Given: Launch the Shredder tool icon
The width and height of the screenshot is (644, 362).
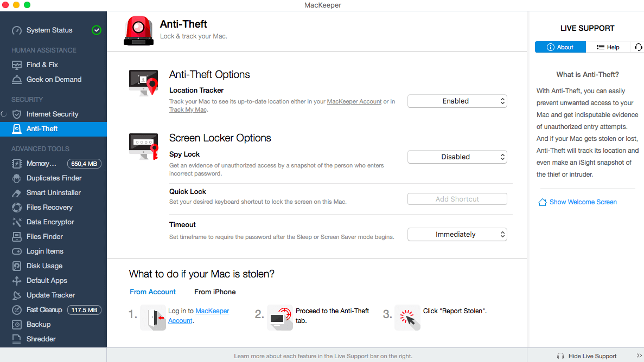Looking at the screenshot, I should click(x=17, y=339).
